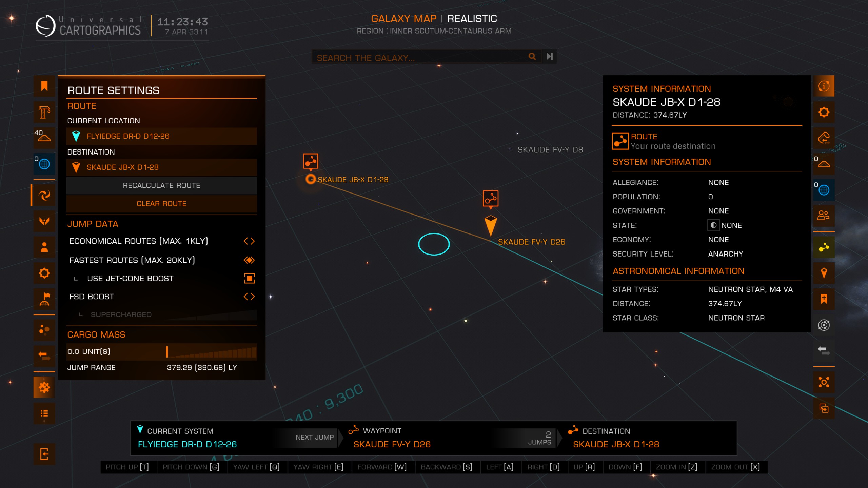Open the list view icon
Screen dimensions: 868x488
coord(44,413)
